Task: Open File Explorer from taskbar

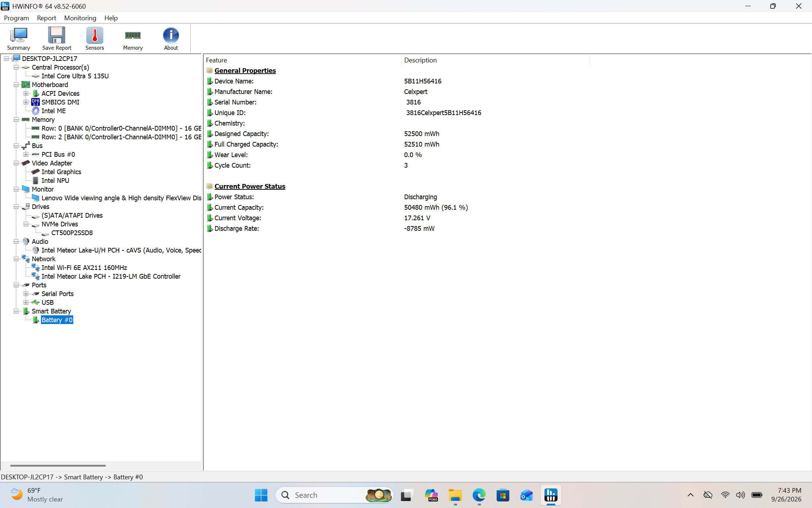Action: coord(455,495)
